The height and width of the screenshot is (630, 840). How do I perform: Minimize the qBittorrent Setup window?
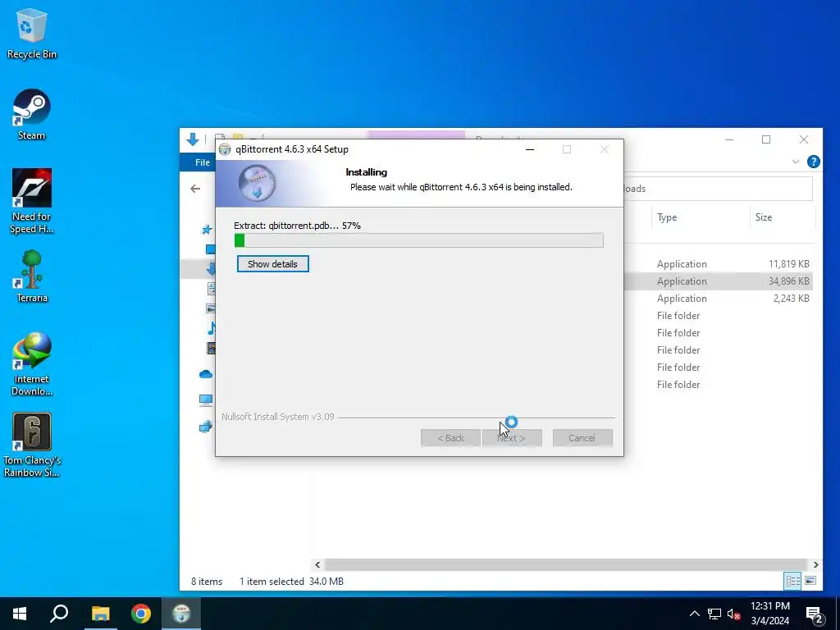(530, 149)
